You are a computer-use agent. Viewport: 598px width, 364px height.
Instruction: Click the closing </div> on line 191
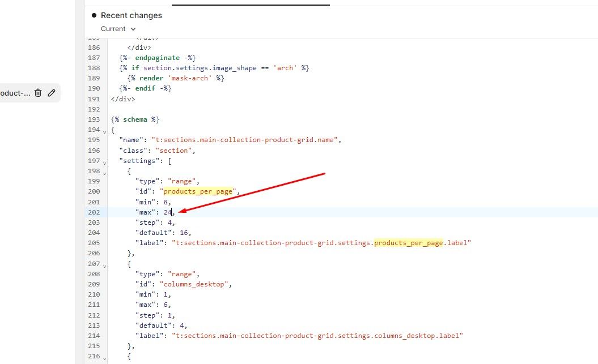click(x=123, y=99)
